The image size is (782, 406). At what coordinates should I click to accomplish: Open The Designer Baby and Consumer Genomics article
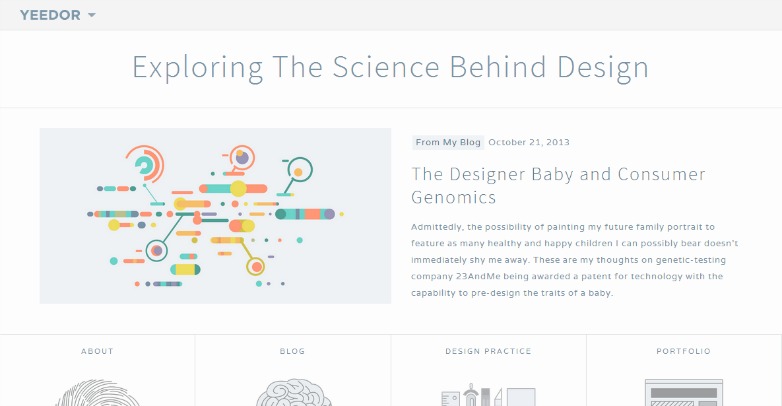click(558, 186)
